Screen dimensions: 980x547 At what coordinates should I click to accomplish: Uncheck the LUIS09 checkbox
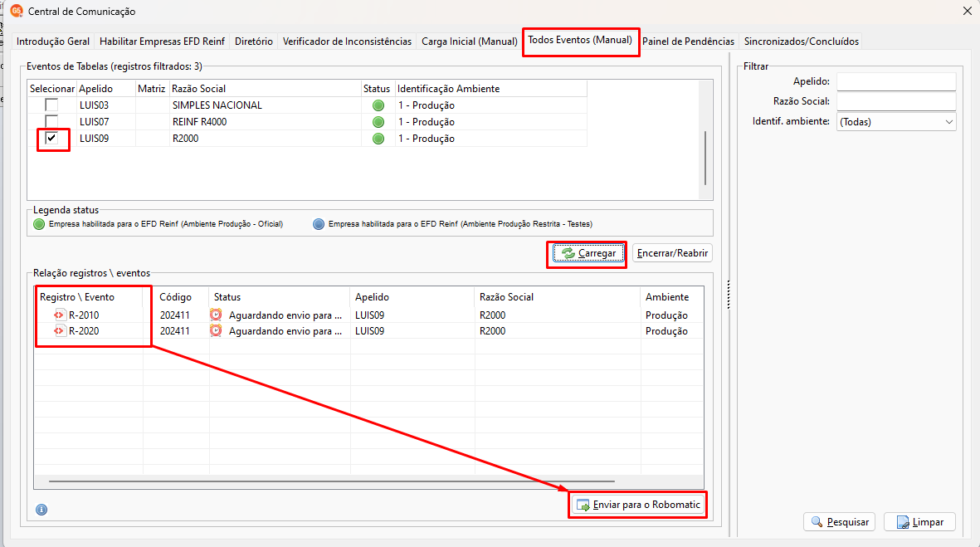coord(51,138)
